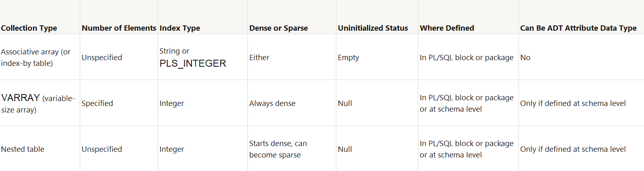Click Can Be ADT Attribute Data Type header
Viewport: 644px width, 171px height.
click(578, 28)
